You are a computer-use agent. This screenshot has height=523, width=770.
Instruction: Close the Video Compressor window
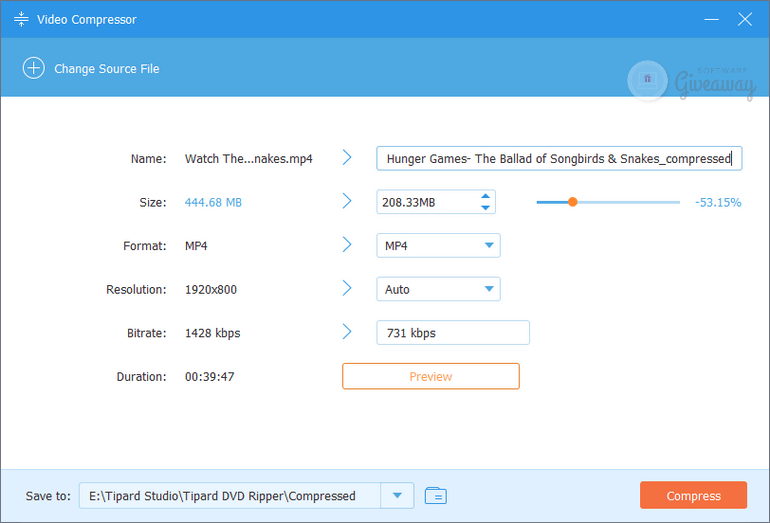click(744, 19)
